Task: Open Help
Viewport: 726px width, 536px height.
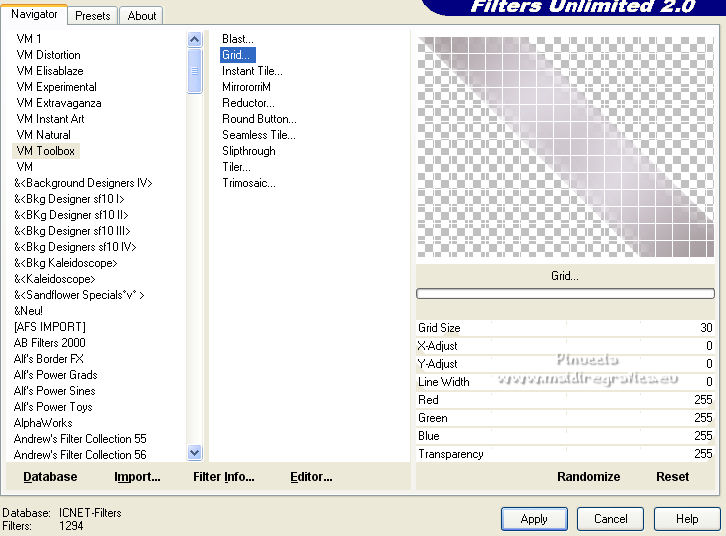Action: (x=687, y=519)
